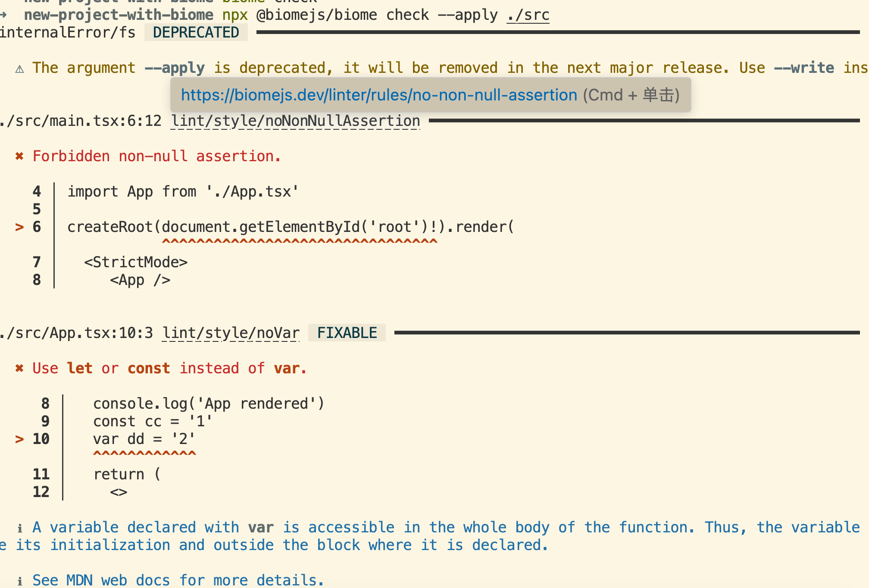Click the terminal prompt arrow icon
The width and height of the screenshot is (869, 588).
point(3,15)
